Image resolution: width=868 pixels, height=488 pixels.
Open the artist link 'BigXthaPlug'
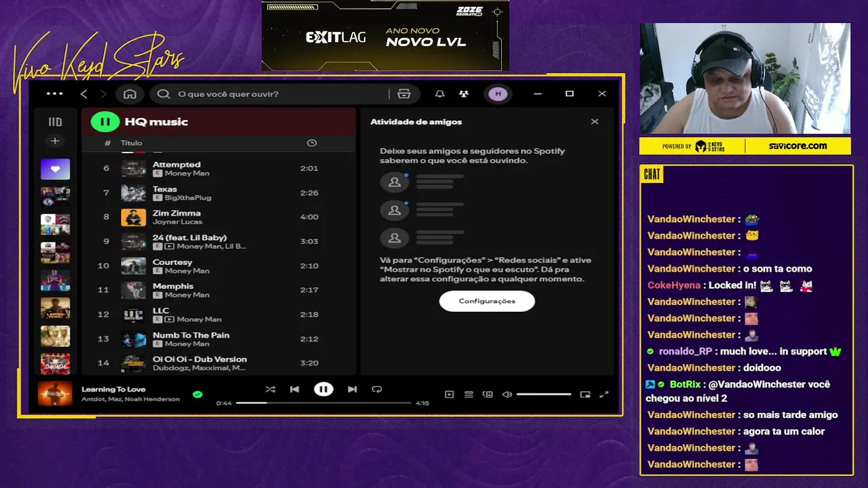pos(188,198)
